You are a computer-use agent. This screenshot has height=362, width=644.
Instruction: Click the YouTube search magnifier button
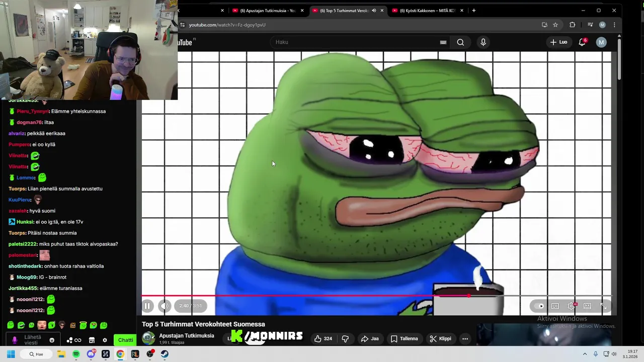click(460, 42)
